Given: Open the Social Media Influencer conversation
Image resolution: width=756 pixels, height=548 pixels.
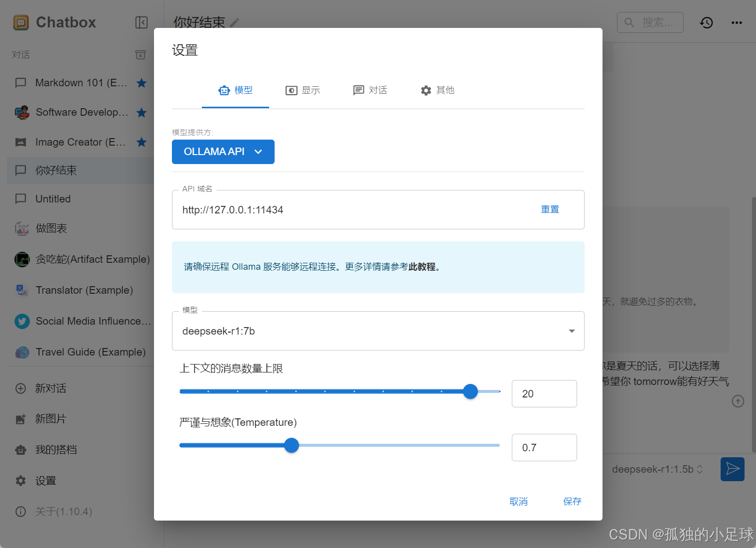Looking at the screenshot, I should [80, 321].
